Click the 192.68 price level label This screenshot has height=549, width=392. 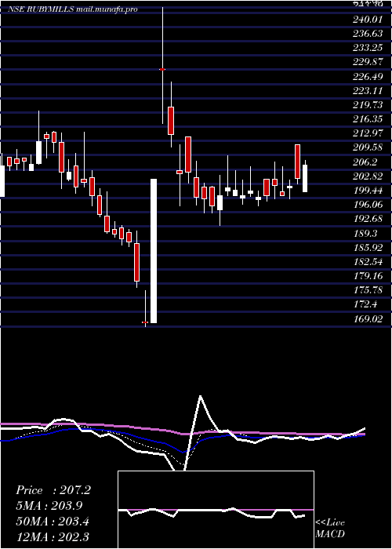[x=368, y=219]
